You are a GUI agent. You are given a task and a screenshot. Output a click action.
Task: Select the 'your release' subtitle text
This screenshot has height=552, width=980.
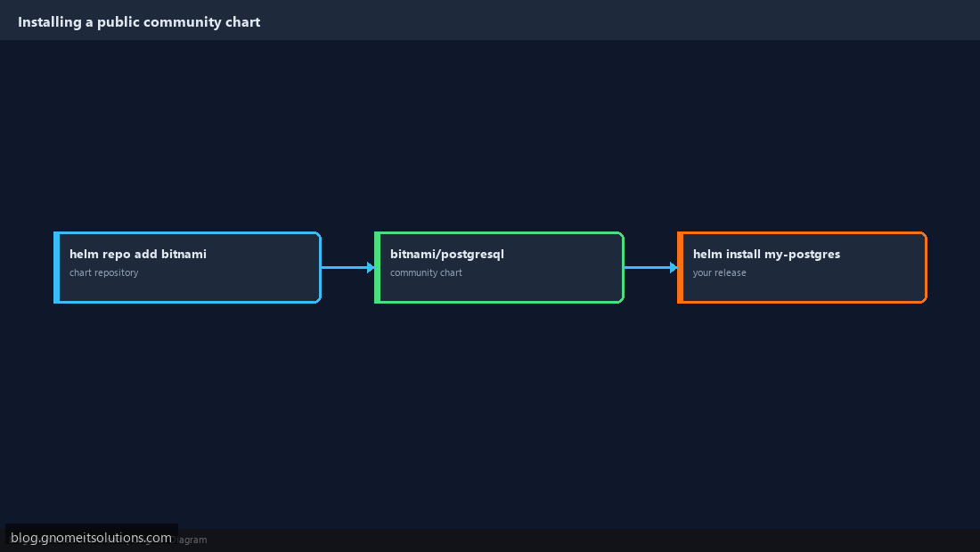coord(719,272)
